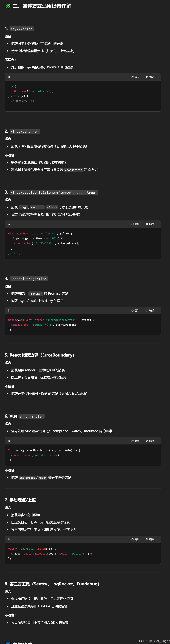Click code line JSON.parse("invalid json");
Image resolution: width=170 pixels, height=644 pixels.
click(x=32, y=91)
